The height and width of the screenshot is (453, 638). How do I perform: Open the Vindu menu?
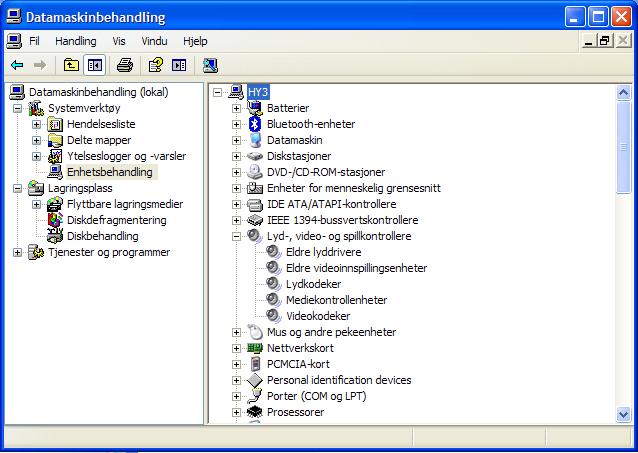click(154, 41)
